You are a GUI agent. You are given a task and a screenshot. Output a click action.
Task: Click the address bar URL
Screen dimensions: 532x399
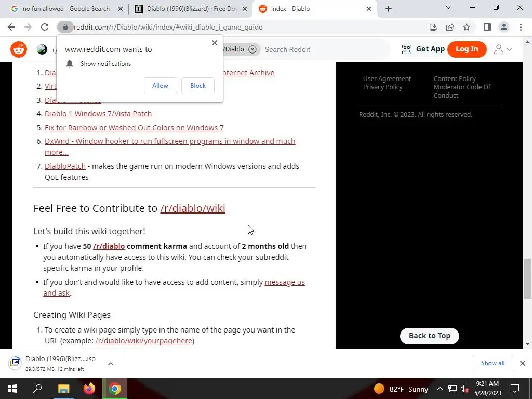coord(168,27)
